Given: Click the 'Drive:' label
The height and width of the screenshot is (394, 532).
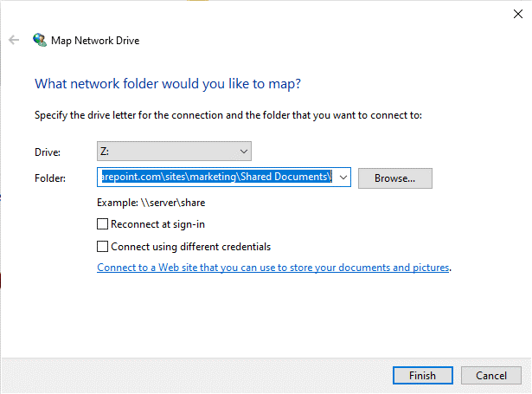Looking at the screenshot, I should tap(47, 152).
